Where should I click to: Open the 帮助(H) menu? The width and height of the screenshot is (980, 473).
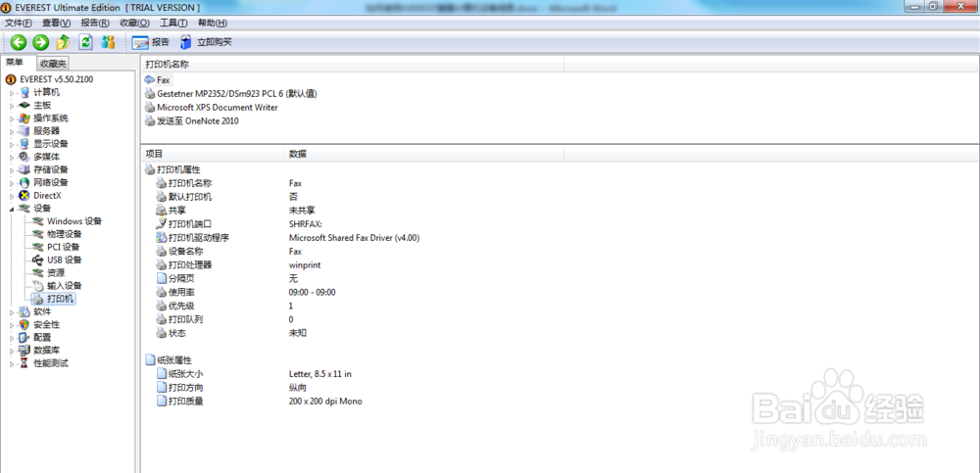click(x=213, y=24)
